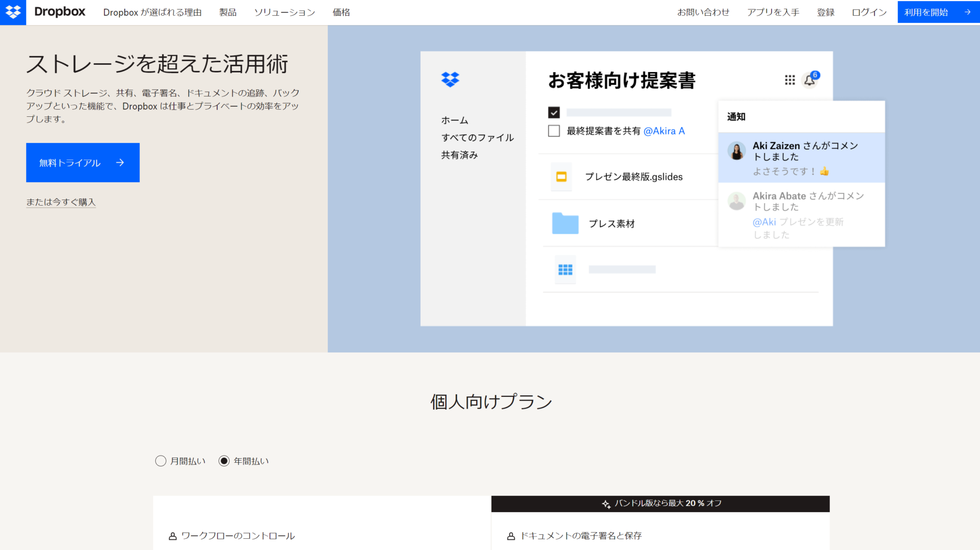Screen dimensions: 980x550
Task: Check the 最終提案書を共有 checkbox
Action: [553, 131]
